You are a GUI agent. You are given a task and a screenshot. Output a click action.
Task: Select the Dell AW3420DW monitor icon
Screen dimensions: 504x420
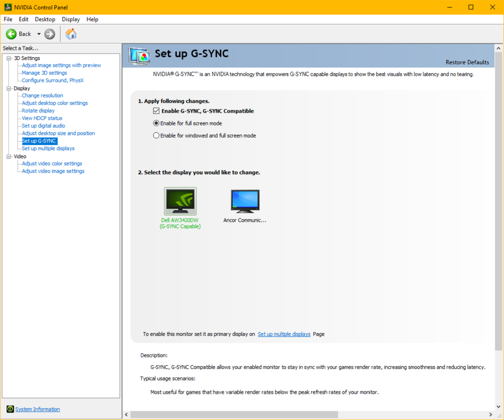click(x=181, y=202)
